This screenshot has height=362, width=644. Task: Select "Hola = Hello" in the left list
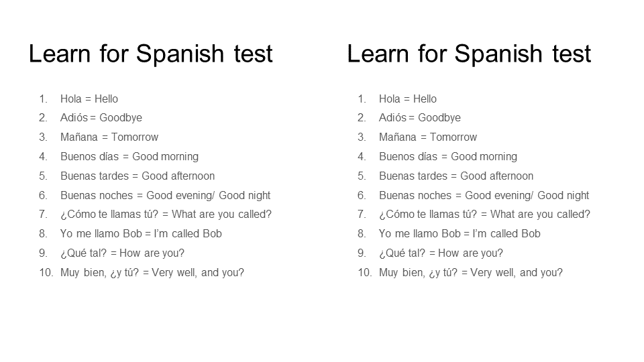[x=89, y=99]
